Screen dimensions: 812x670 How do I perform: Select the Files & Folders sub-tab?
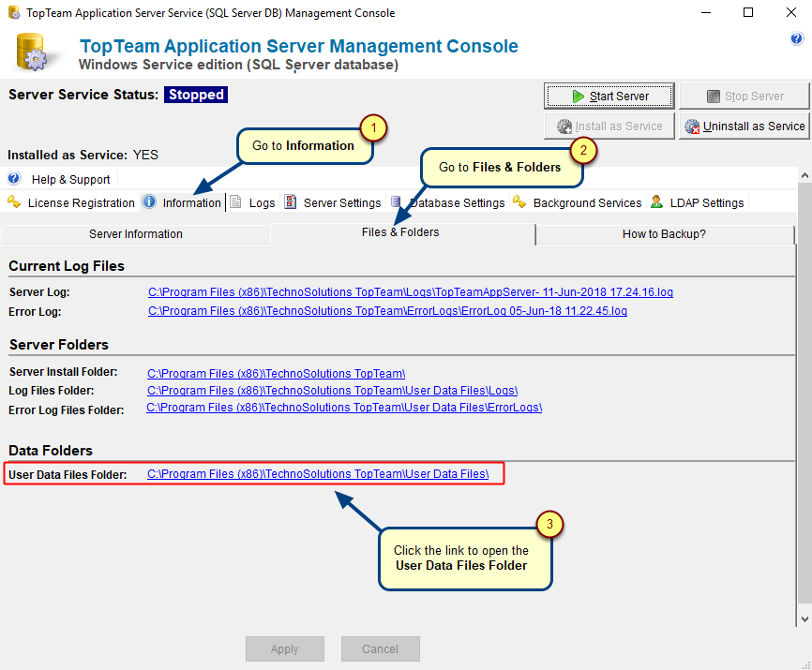pos(402,232)
